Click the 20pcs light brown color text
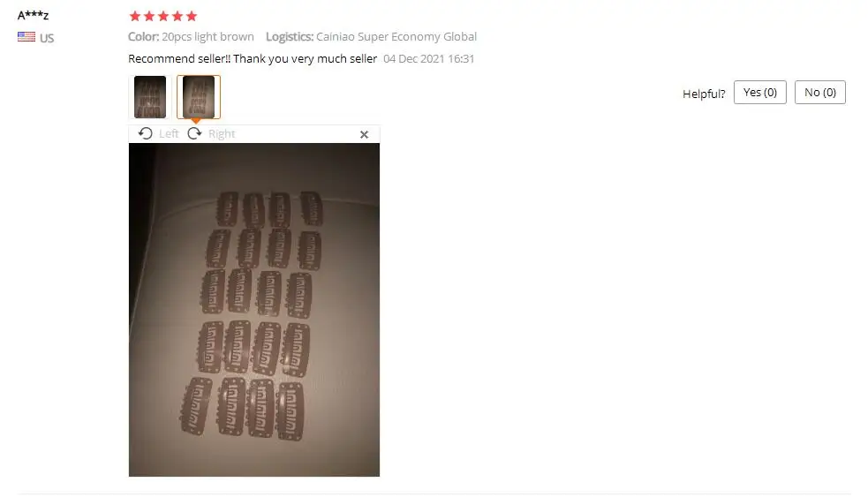The width and height of the screenshot is (868, 497). (x=208, y=36)
